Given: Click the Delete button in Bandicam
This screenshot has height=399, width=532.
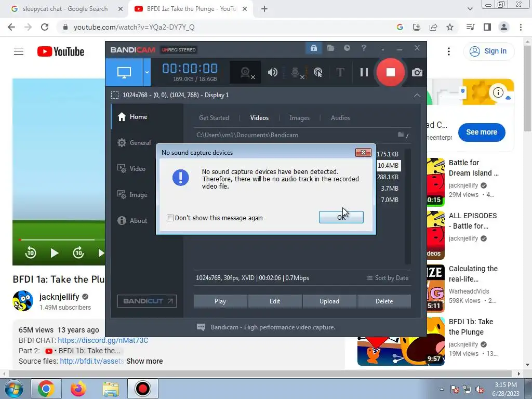Looking at the screenshot, I should [x=384, y=301].
